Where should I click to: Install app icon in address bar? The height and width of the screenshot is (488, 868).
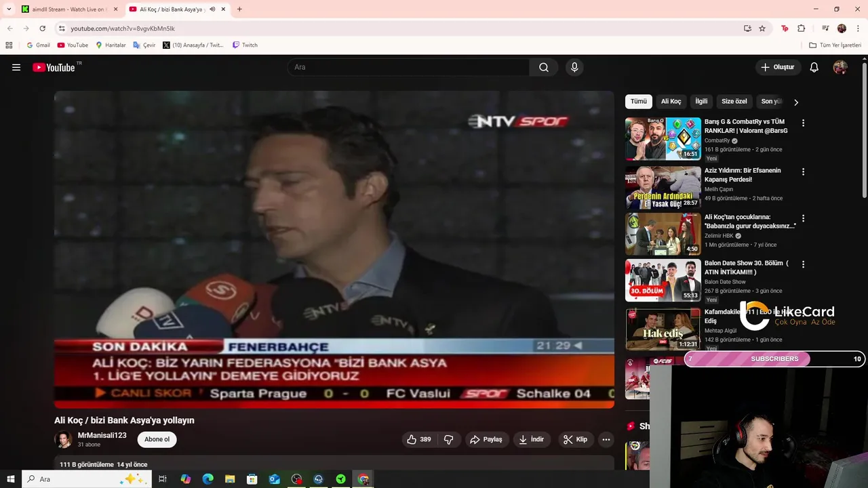point(747,28)
